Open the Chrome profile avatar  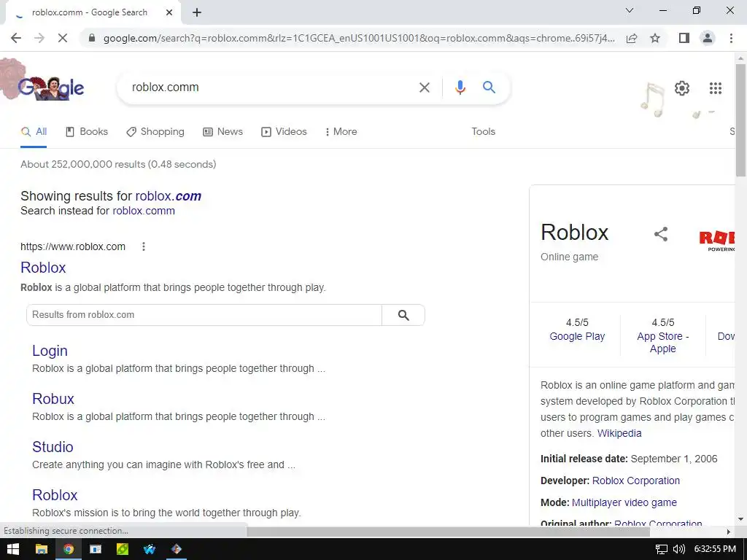(x=708, y=38)
